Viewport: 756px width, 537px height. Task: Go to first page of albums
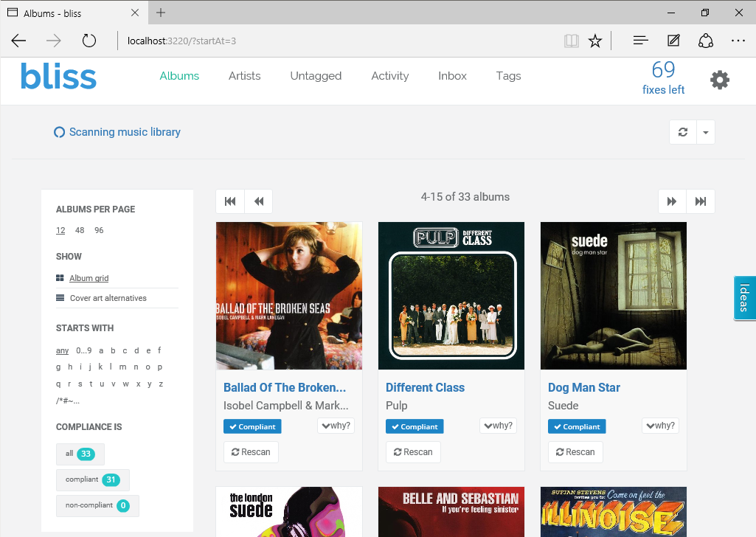click(230, 201)
